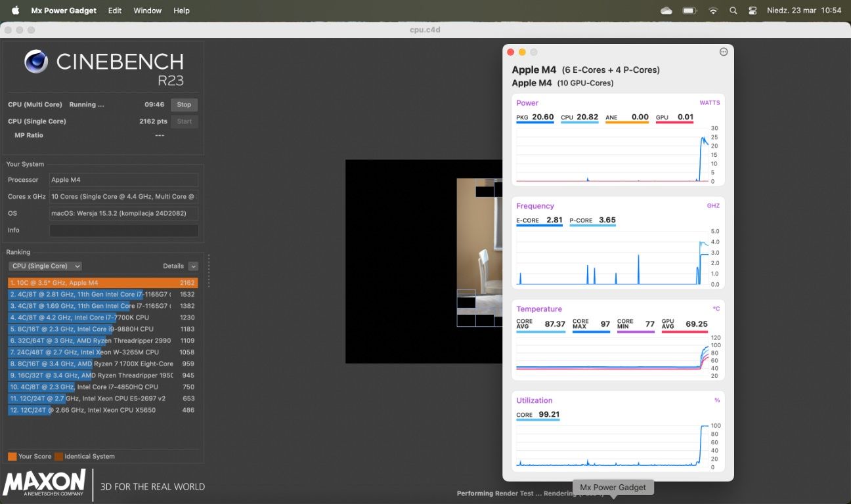The width and height of the screenshot is (851, 504).
Task: Close the Mx Power Gadget window
Action: [x=511, y=52]
